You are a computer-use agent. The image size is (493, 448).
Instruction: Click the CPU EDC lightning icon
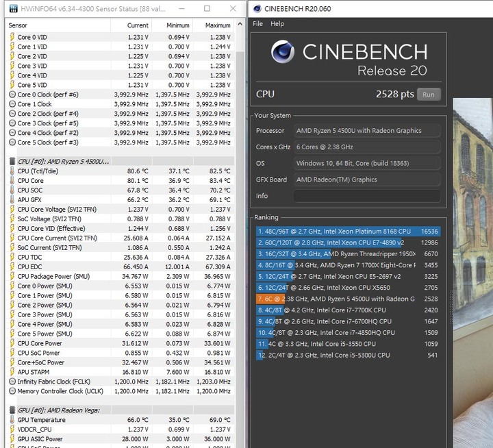[12, 266]
